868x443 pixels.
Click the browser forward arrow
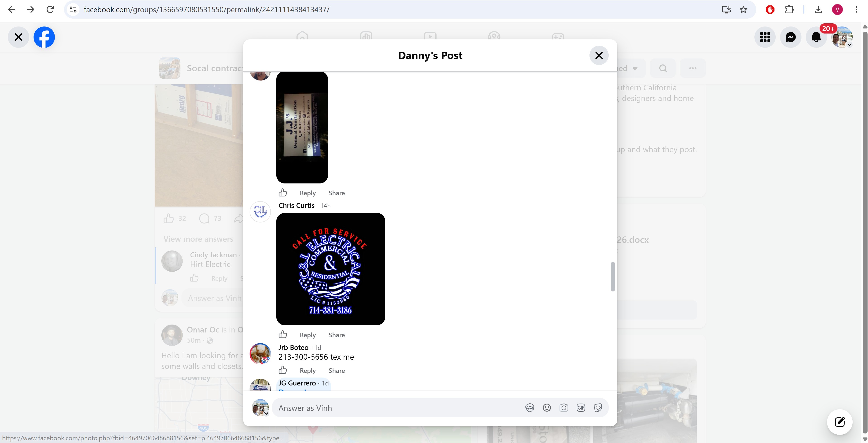[31, 10]
